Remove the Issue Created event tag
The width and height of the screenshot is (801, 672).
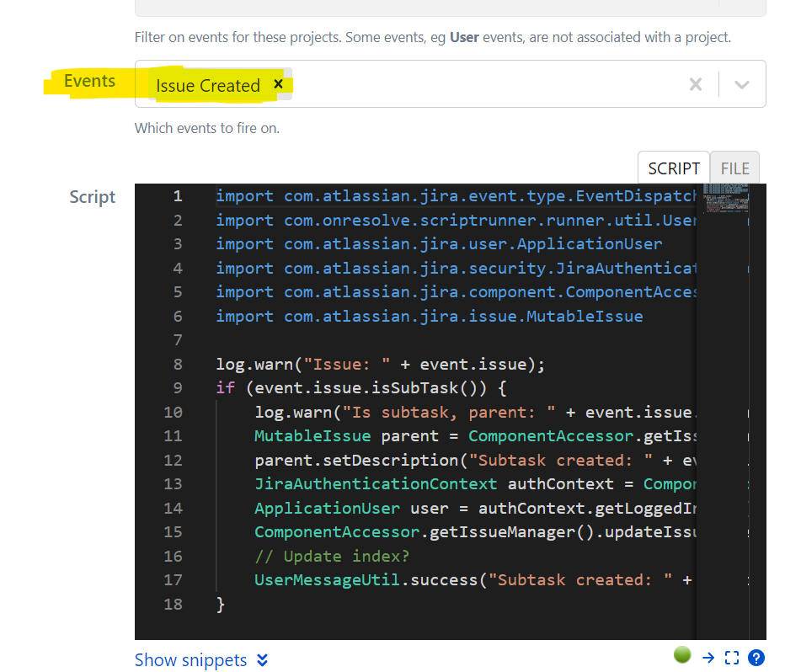(x=279, y=83)
